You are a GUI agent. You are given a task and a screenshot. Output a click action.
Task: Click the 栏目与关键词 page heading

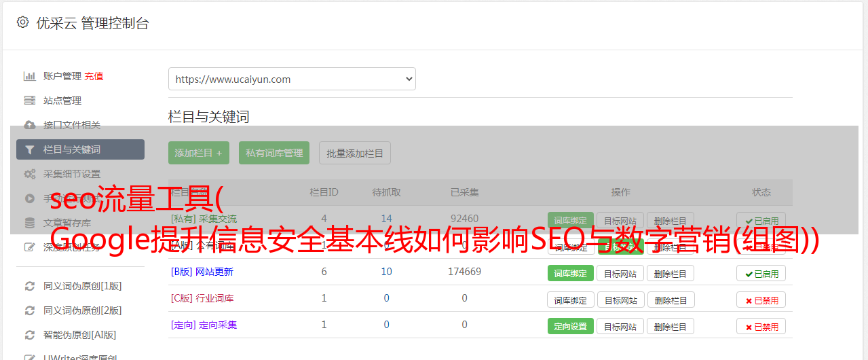tap(209, 117)
